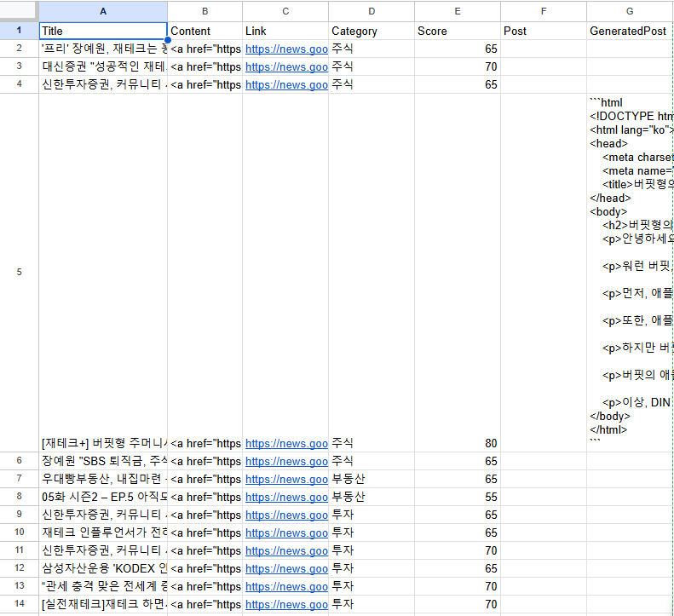The width and height of the screenshot is (674, 616).
Task: Select category cell 부동산 in row 7
Action: [x=372, y=479]
